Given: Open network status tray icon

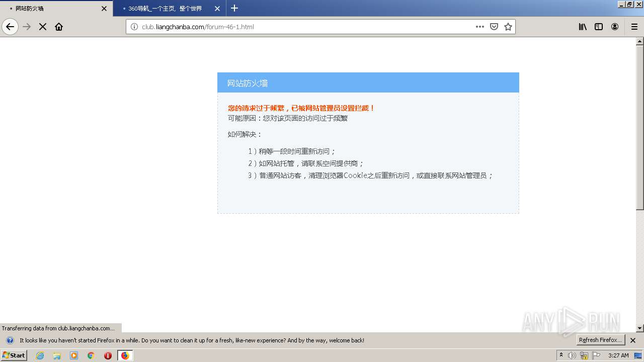Looking at the screenshot, I should (584, 355).
